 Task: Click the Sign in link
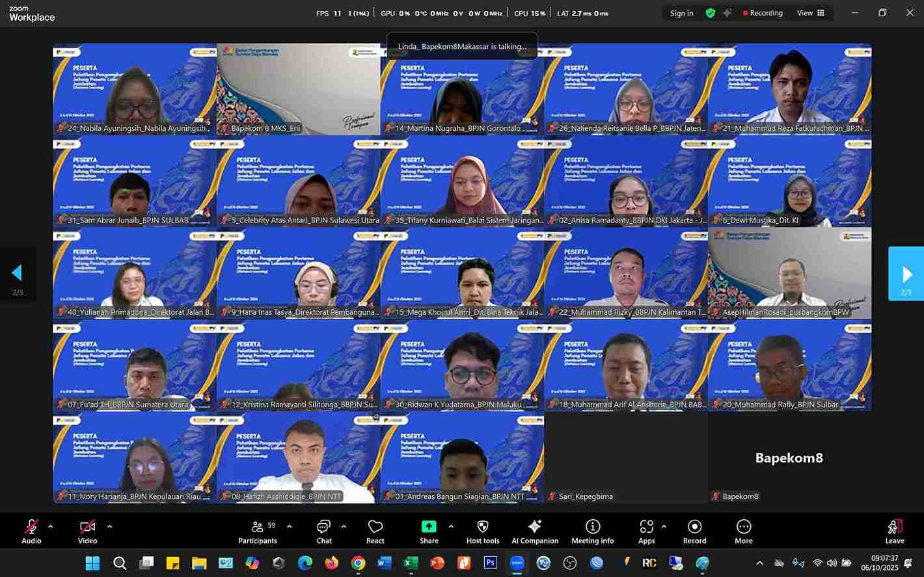tap(681, 13)
